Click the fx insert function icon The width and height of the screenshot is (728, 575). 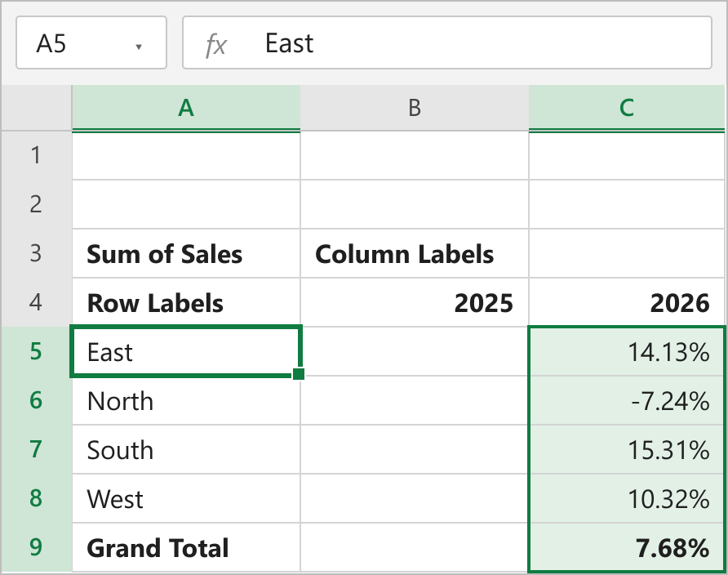[216, 45]
